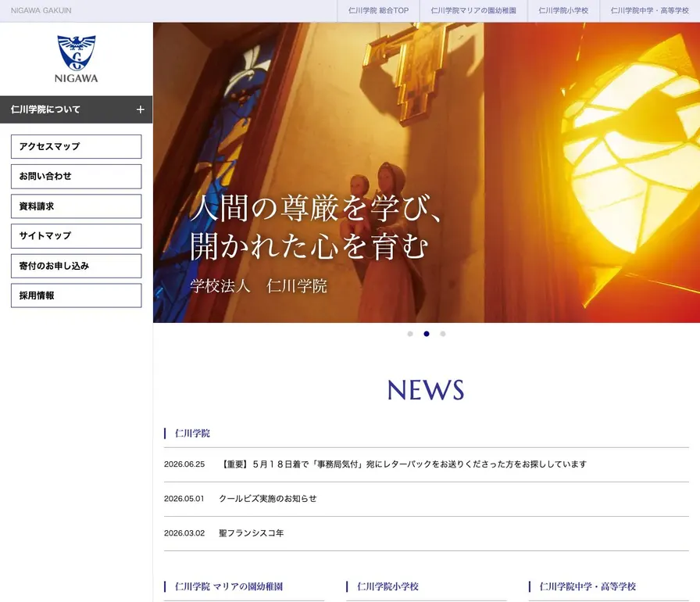Viewport: 700px width, 602px height.
Task: Click the date 2026.03.02
Action: [x=184, y=533]
